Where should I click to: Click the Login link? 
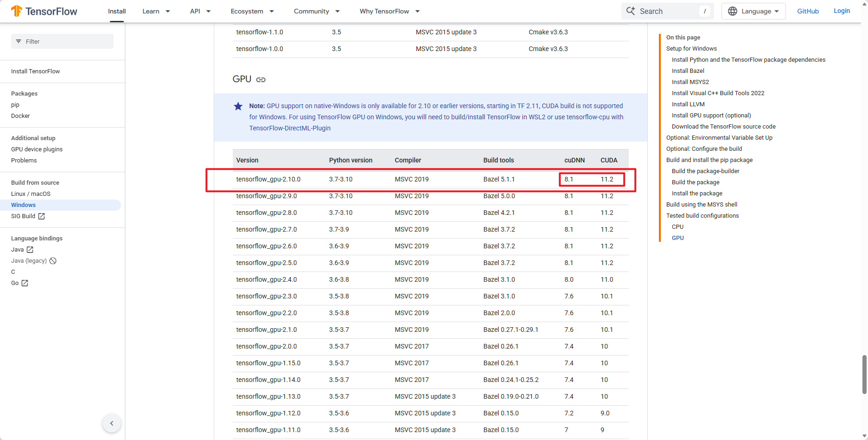click(842, 11)
